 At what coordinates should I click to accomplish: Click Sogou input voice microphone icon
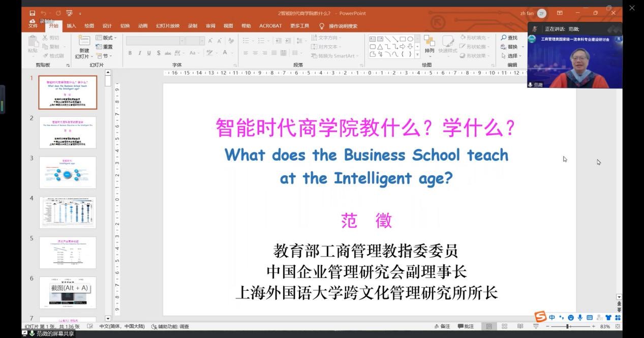click(580, 318)
